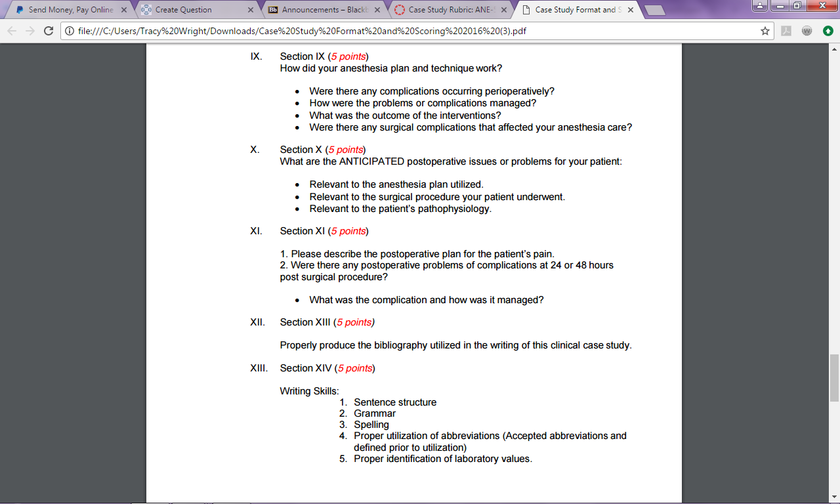Click the page info icon in address bar

point(68,30)
